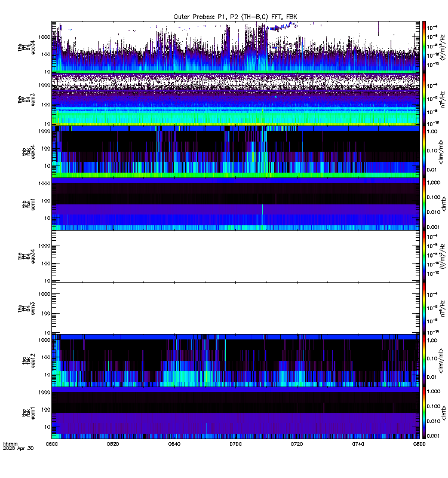Click the nT²/Hz unit label of thb scm3
Viewport: 448px width, 478px height.
point(443,99)
